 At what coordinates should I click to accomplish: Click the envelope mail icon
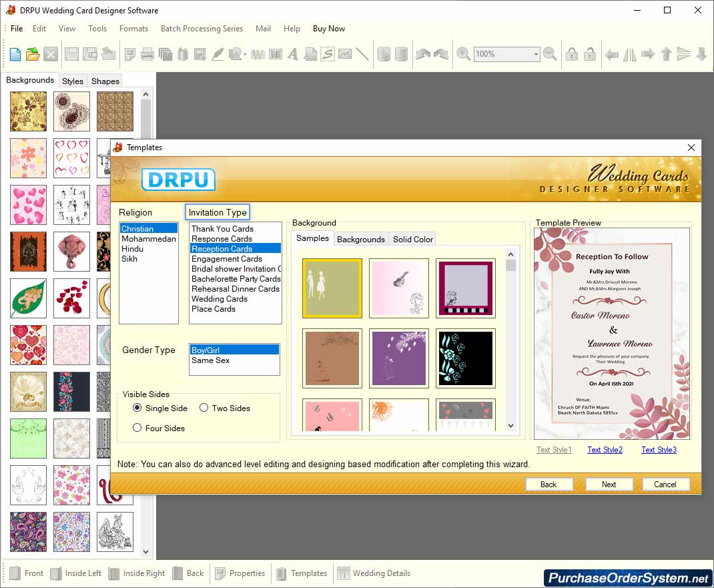(345, 54)
